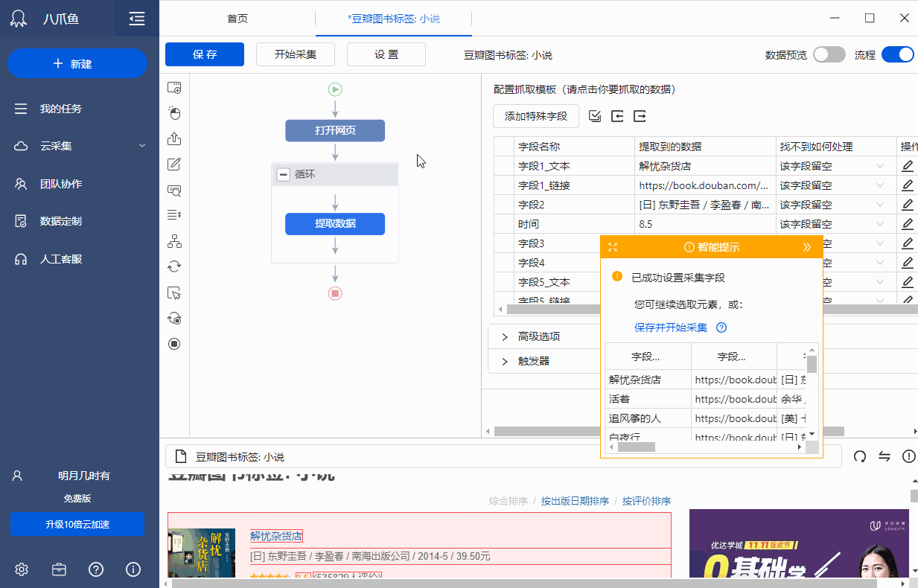Click the open-webpage tool icon in the toolbox

[x=174, y=88]
